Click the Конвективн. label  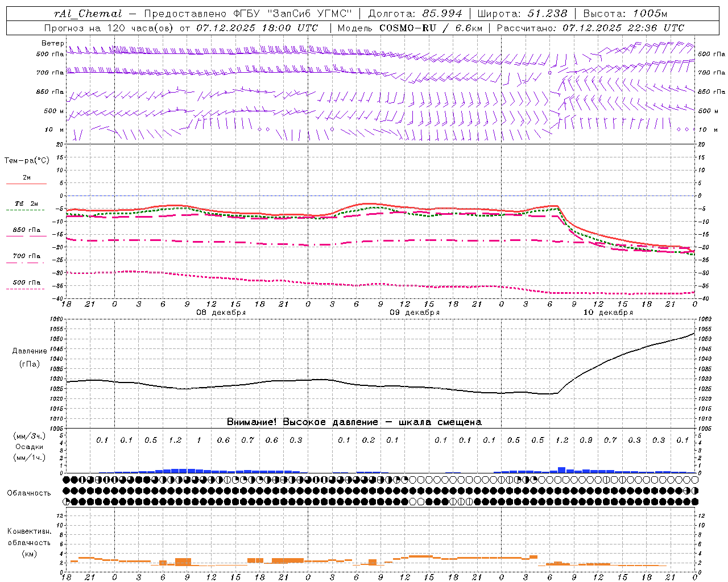coord(29,531)
